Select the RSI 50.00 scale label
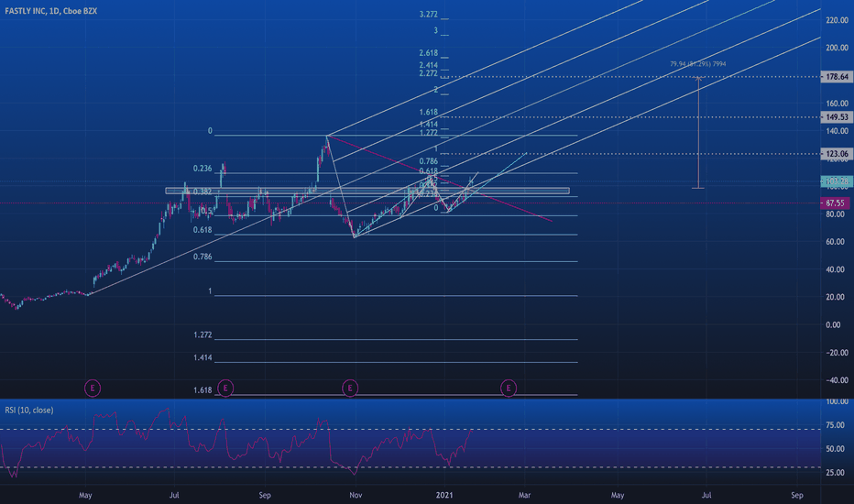Viewport: 854px width, 504px height. pyautogui.click(x=836, y=450)
